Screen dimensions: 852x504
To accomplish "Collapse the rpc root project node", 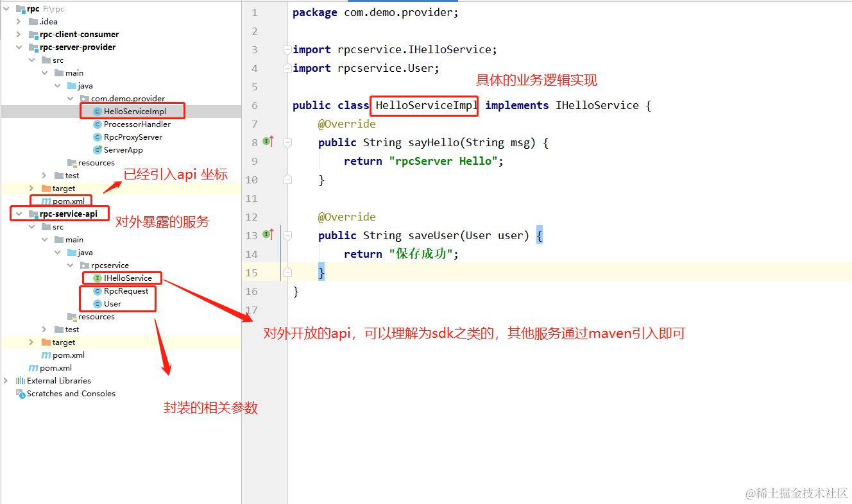I will 6,9.
